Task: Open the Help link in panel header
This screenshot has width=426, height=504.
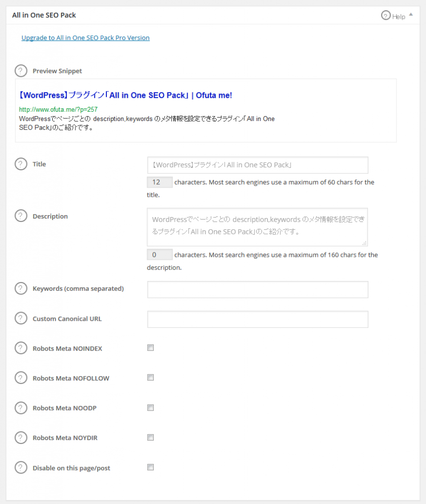Action: pyautogui.click(x=393, y=16)
